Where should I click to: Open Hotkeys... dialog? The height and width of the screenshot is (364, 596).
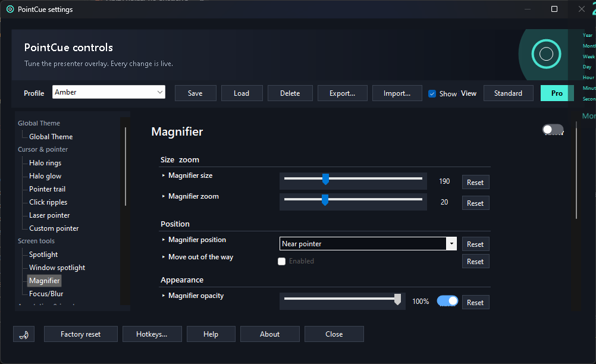pos(152,334)
